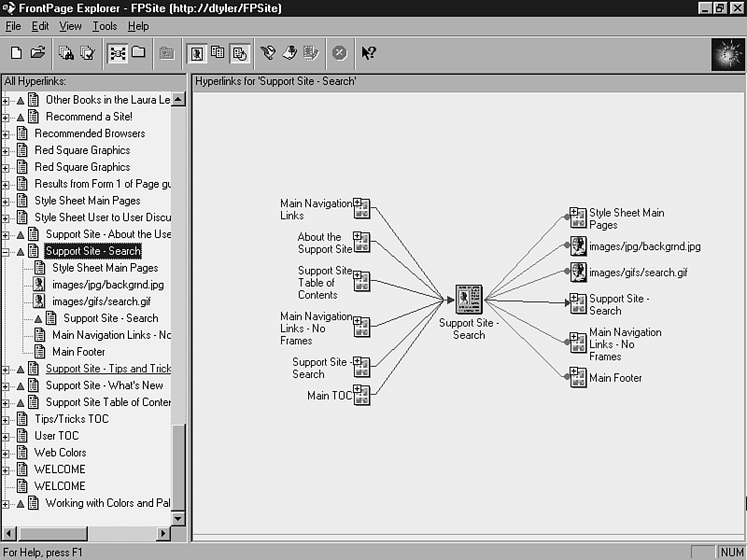This screenshot has width=747, height=560.
Task: Collapse the Support Site - Search tree node
Action: point(7,251)
